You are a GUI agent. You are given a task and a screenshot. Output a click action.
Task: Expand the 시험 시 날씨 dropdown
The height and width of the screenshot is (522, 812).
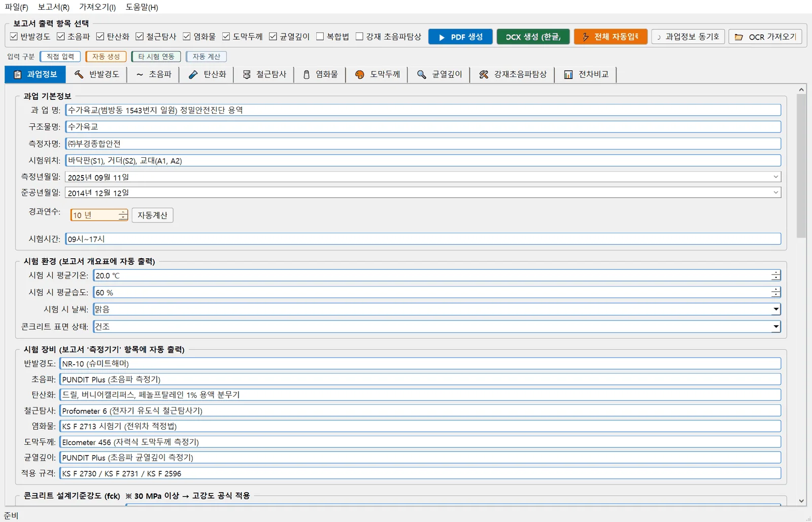tap(775, 309)
